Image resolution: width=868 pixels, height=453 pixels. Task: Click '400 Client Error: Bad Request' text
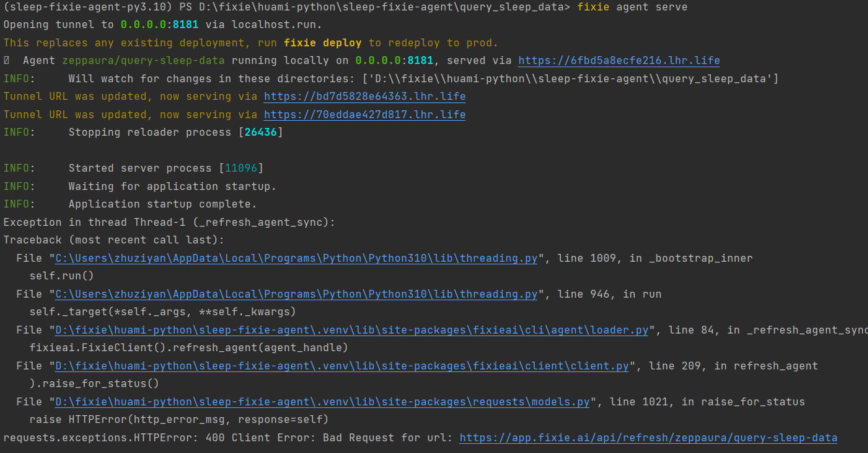pos(300,438)
